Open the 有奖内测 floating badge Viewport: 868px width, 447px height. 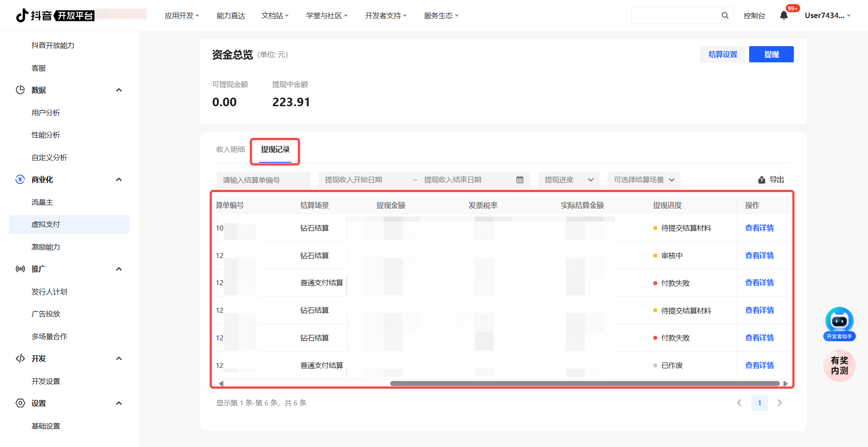click(x=839, y=365)
